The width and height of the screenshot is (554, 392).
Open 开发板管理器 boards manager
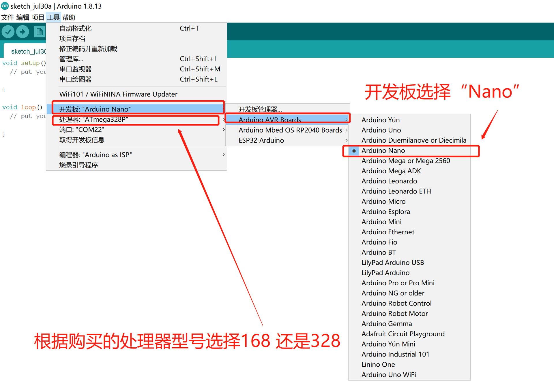coord(260,109)
